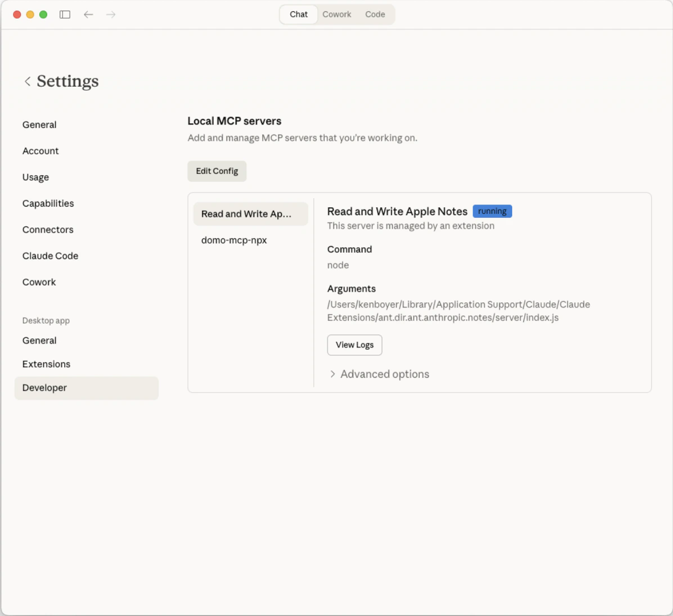Open General under Desktop app

(x=39, y=341)
